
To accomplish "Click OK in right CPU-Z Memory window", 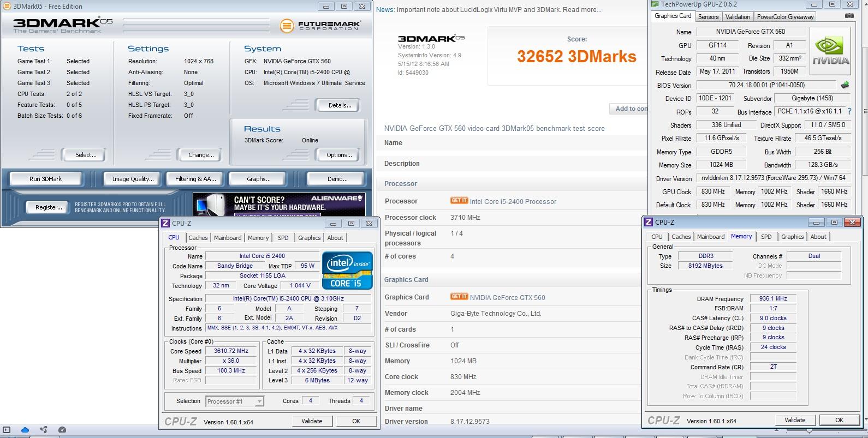I will pos(839,420).
